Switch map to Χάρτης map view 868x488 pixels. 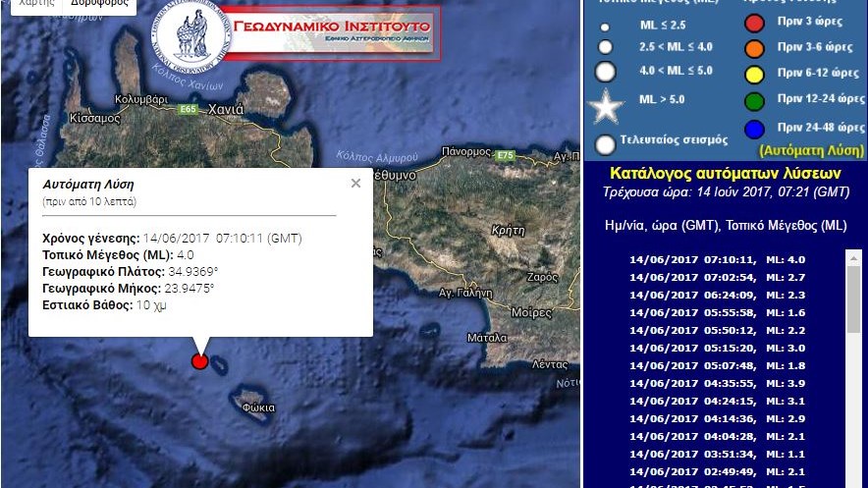tap(36, 5)
